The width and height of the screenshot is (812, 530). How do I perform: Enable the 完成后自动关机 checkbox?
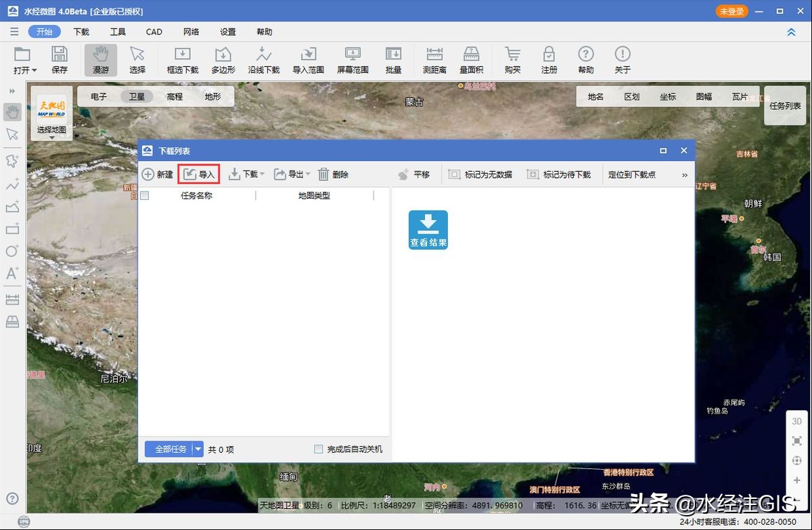(x=317, y=449)
